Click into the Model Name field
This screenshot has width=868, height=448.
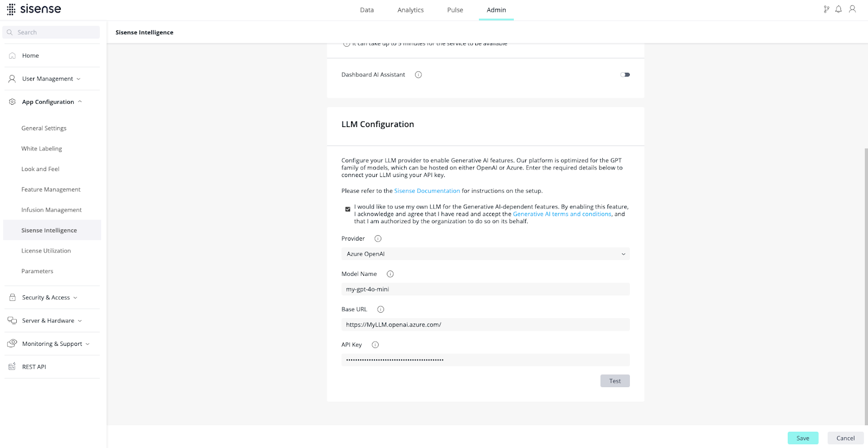pyautogui.click(x=486, y=289)
